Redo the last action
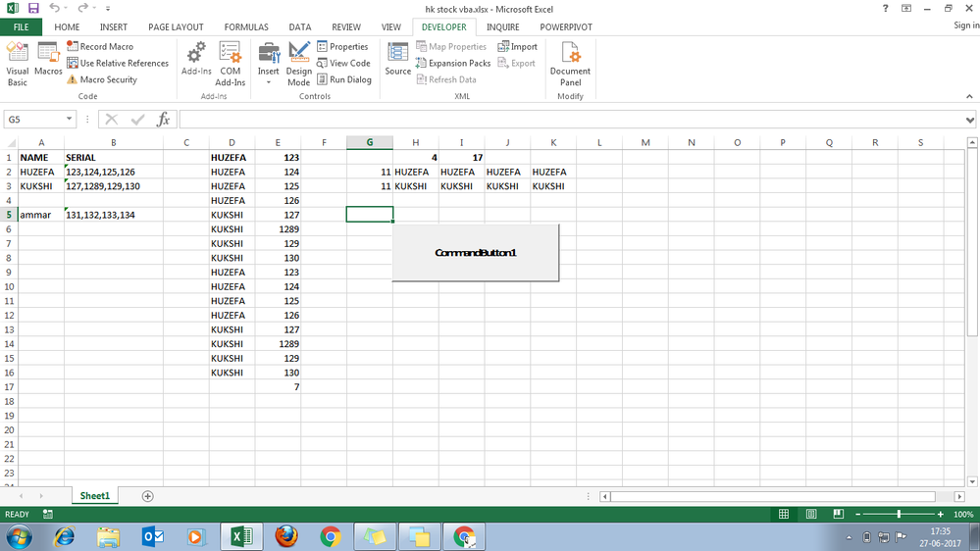The image size is (980, 551). (x=82, y=8)
